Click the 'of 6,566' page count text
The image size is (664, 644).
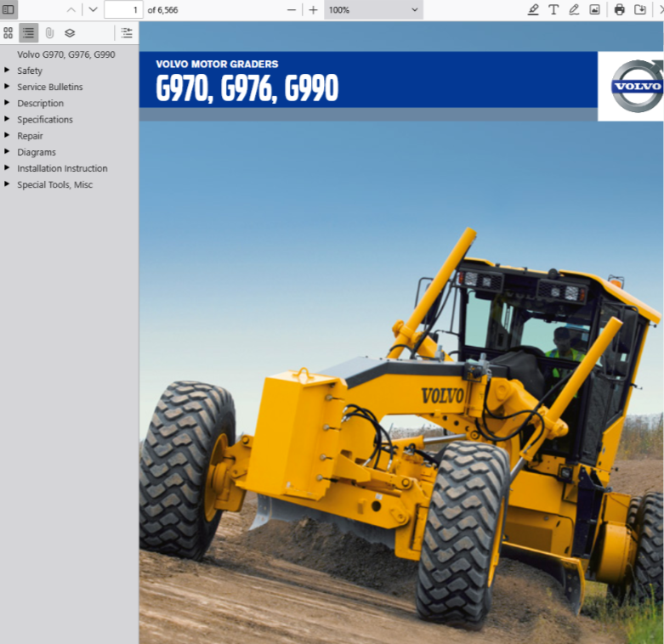click(x=162, y=9)
